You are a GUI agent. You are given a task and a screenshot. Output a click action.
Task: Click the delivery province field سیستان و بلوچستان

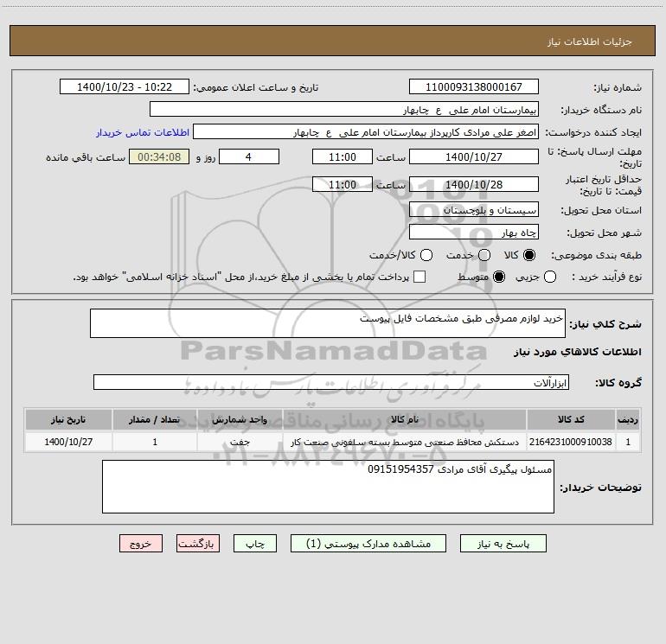[x=474, y=210]
